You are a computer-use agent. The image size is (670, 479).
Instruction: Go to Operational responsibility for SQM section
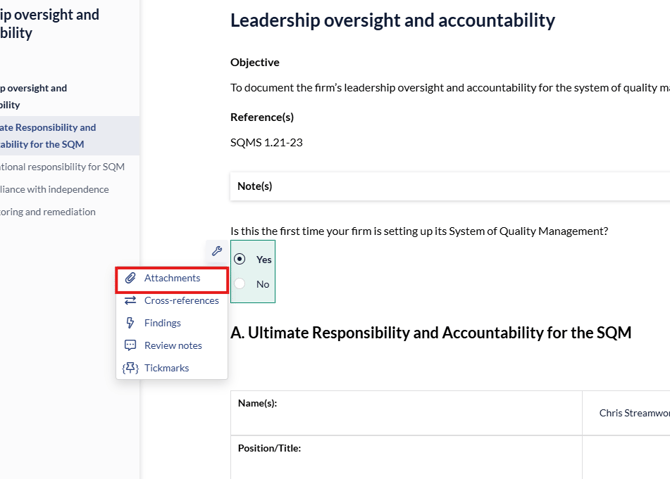[62, 167]
